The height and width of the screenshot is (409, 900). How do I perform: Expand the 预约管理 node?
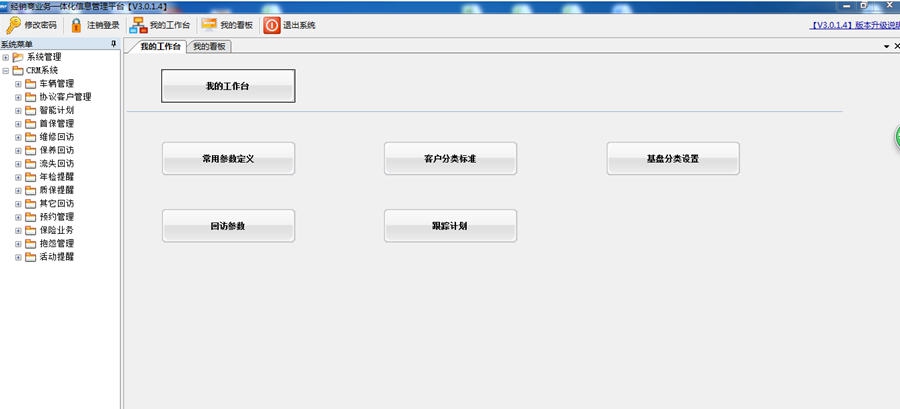point(18,217)
